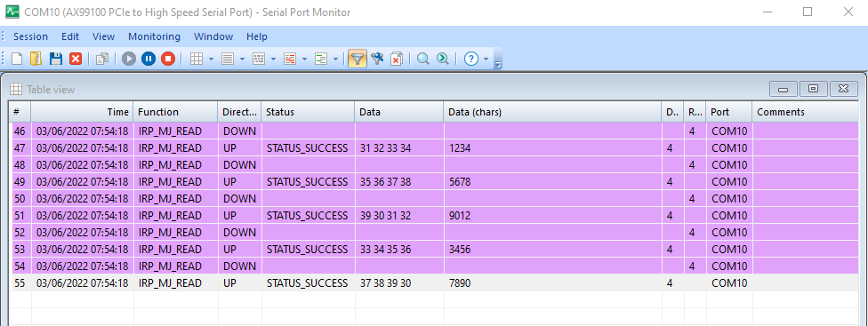The width and height of the screenshot is (868, 326).
Task: Click the copy documents toolbar icon
Action: (102, 59)
